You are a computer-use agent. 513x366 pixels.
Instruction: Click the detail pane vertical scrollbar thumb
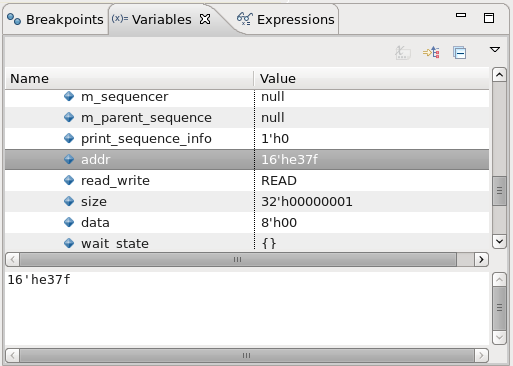click(x=499, y=308)
